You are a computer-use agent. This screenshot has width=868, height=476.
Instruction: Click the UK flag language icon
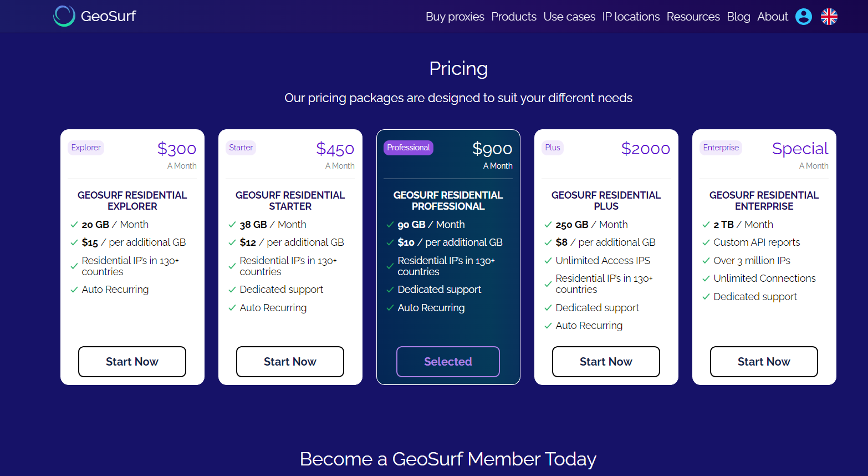(x=829, y=17)
